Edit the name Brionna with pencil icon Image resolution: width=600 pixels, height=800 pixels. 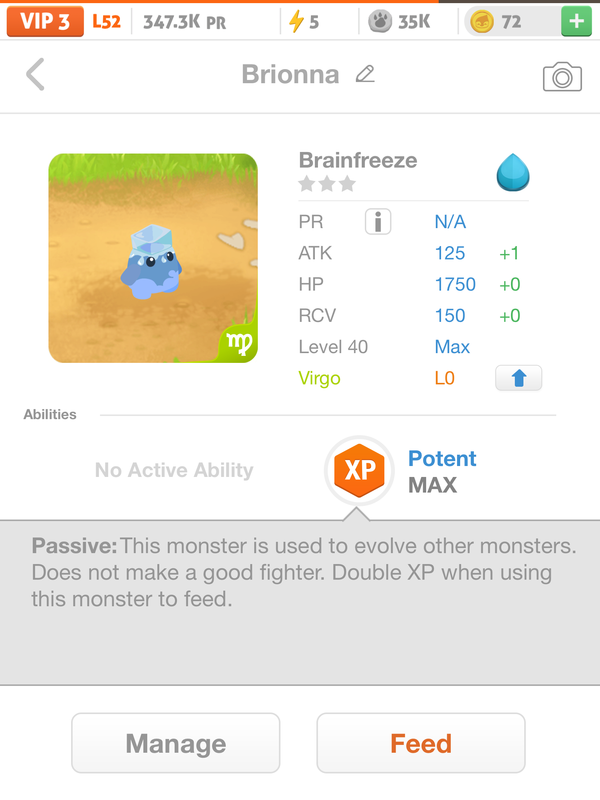tap(365, 74)
